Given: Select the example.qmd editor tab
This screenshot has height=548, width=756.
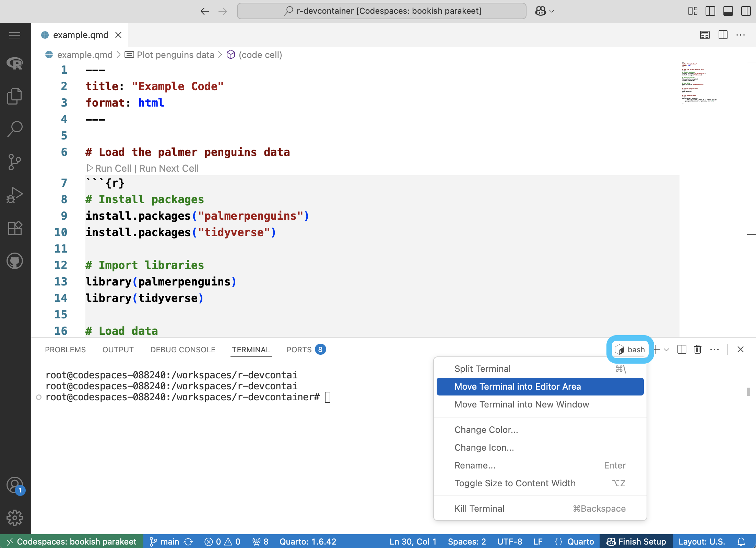Looking at the screenshot, I should [80, 35].
